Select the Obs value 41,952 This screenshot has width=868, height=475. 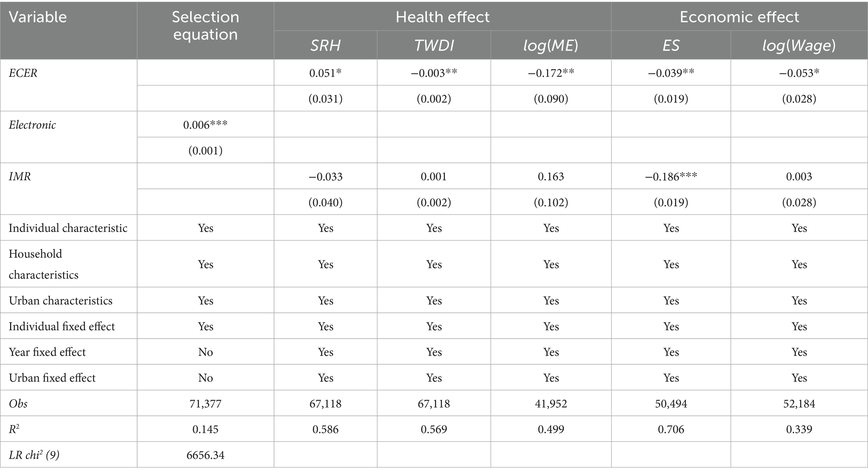tap(551, 404)
